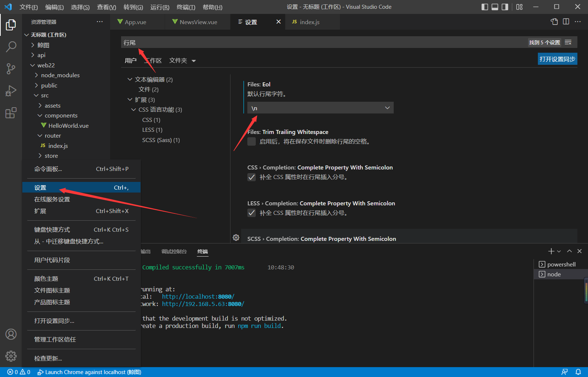The height and width of the screenshot is (377, 588).
Task: Click the Accounts icon in activity bar
Action: click(11, 334)
